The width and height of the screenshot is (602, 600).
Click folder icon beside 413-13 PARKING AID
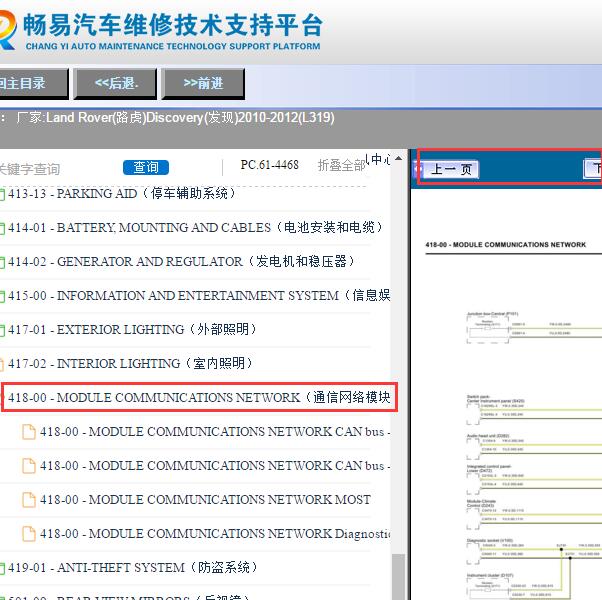click(2, 194)
